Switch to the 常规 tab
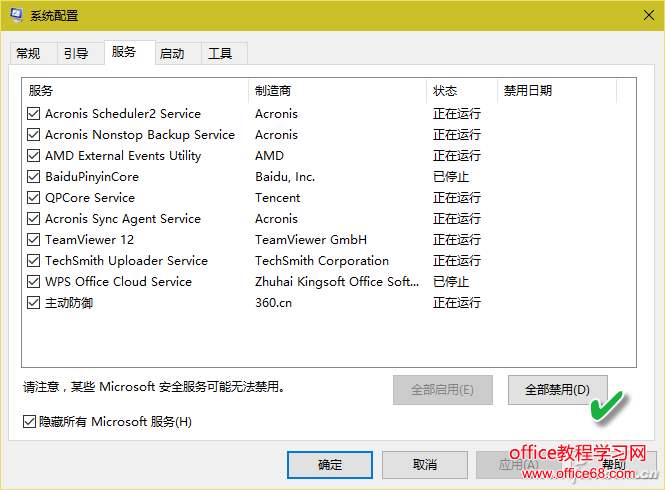Screen dimensions: 665x490 click(x=33, y=53)
